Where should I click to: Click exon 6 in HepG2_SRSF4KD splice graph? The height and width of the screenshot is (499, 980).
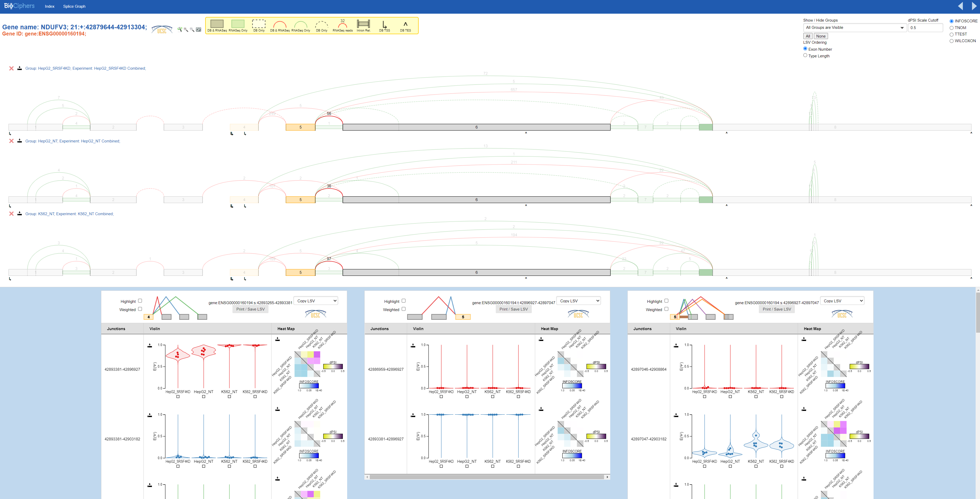click(476, 128)
